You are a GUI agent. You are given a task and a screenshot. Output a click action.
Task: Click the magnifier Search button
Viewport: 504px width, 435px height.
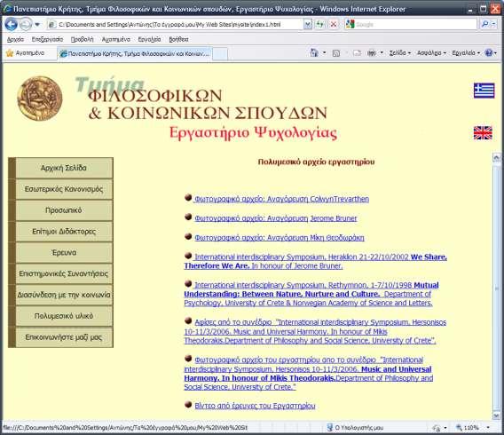pyautogui.click(x=484, y=25)
